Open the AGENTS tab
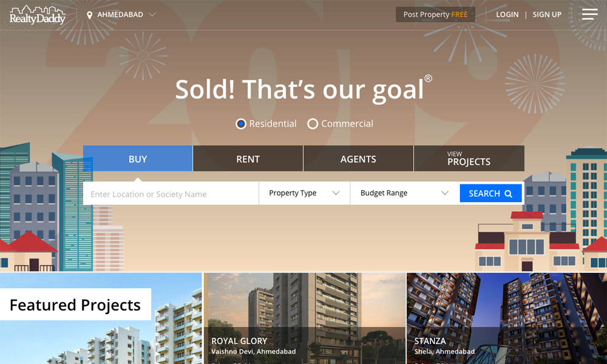The image size is (607, 364). (359, 158)
